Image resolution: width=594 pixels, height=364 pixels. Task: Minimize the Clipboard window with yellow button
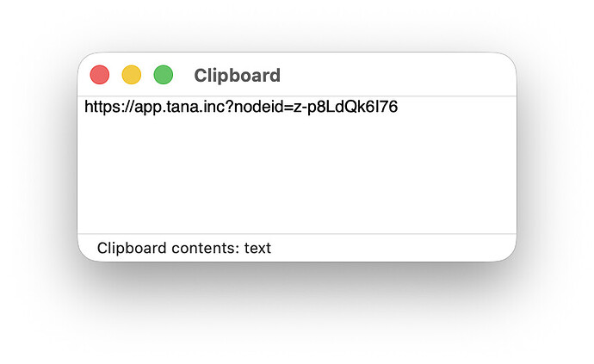click(131, 76)
